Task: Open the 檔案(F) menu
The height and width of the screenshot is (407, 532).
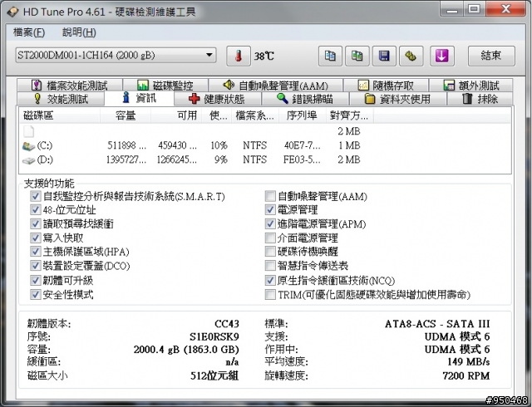Action: point(29,32)
